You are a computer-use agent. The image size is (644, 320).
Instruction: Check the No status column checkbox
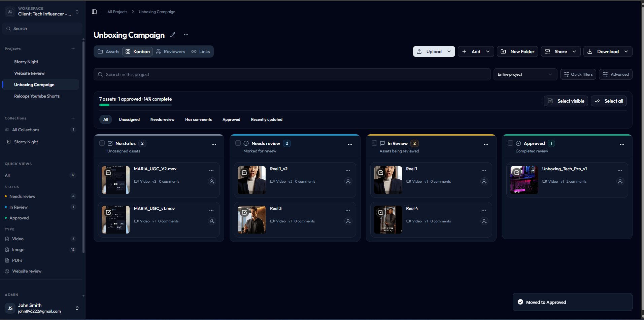pos(102,143)
